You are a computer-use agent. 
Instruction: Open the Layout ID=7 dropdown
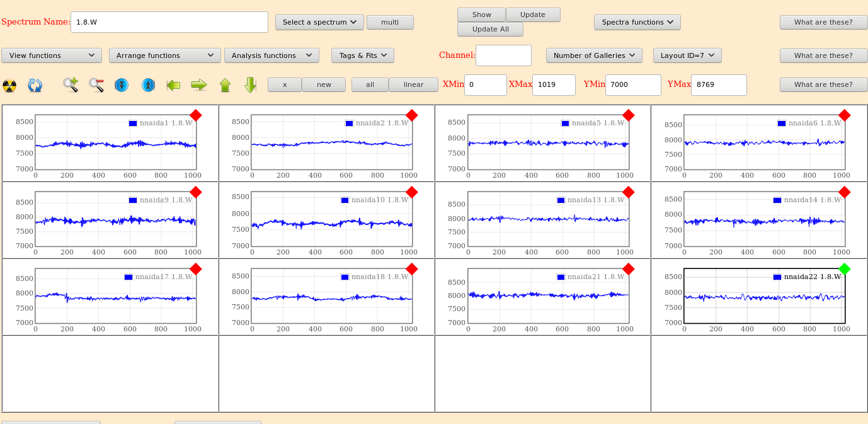click(x=687, y=55)
